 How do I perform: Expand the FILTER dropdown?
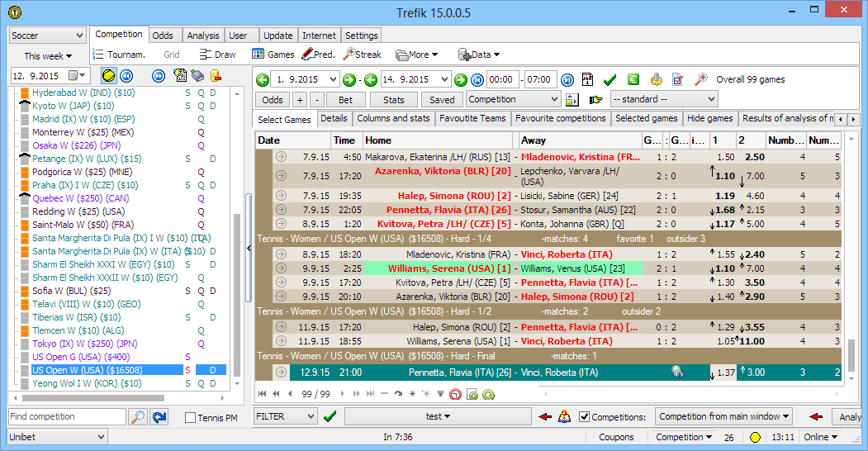[x=286, y=416]
